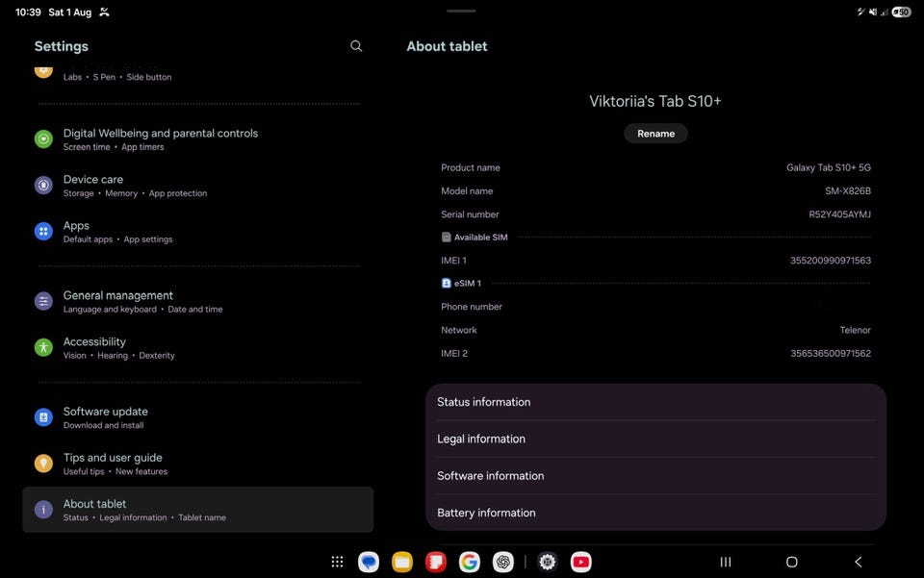Image resolution: width=924 pixels, height=578 pixels.
Task: Open Accessibility settings
Action: pos(198,348)
